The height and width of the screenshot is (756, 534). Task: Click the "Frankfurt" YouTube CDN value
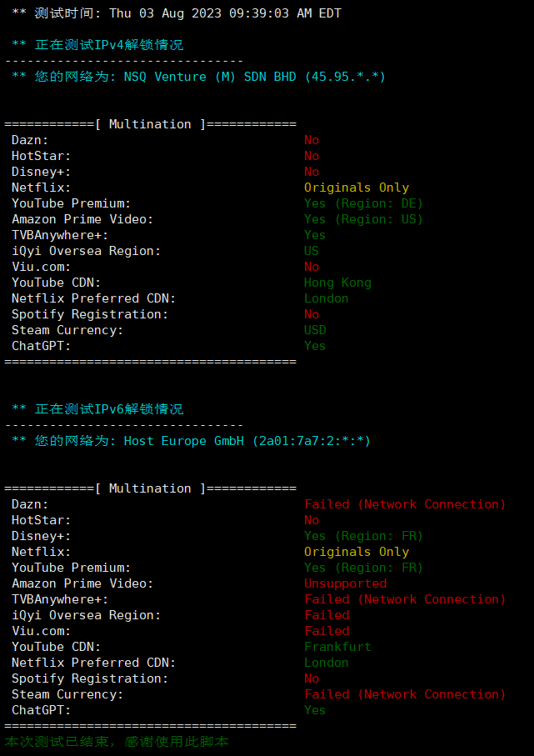(x=337, y=647)
